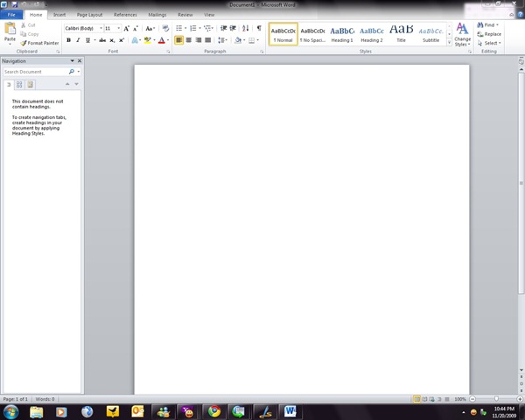
Task: Switch to the Insert tab
Action: tap(59, 15)
